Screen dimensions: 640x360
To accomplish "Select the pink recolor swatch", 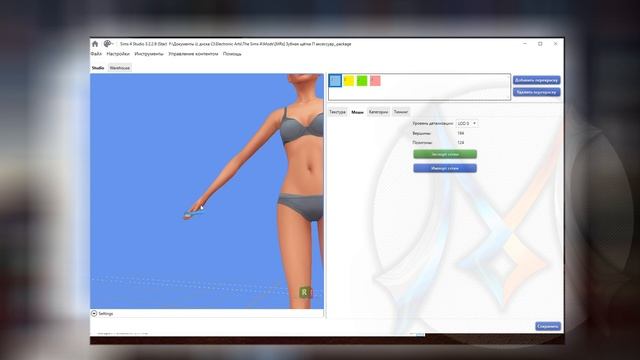I will click(x=375, y=80).
